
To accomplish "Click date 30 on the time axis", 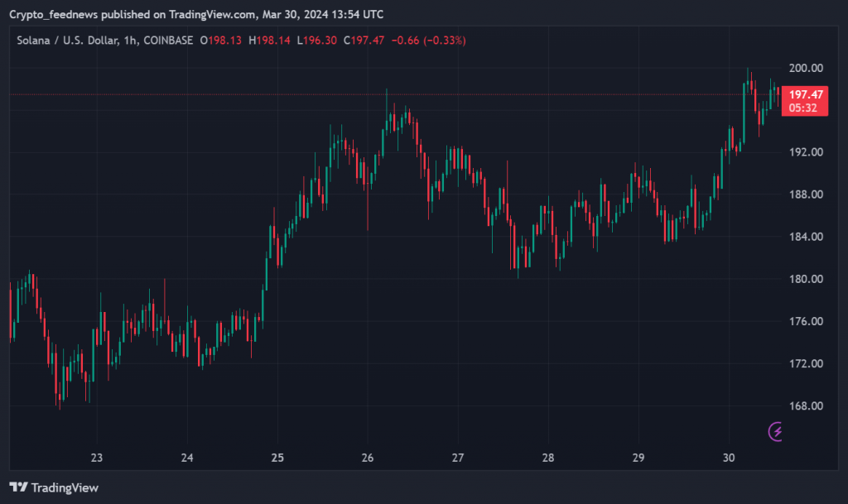I will coord(728,458).
